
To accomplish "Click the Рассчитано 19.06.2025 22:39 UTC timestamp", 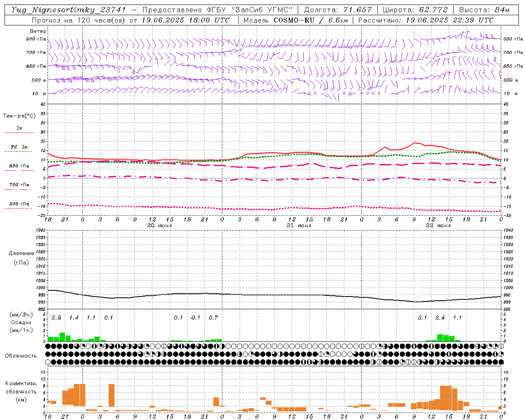I will pos(426,20).
